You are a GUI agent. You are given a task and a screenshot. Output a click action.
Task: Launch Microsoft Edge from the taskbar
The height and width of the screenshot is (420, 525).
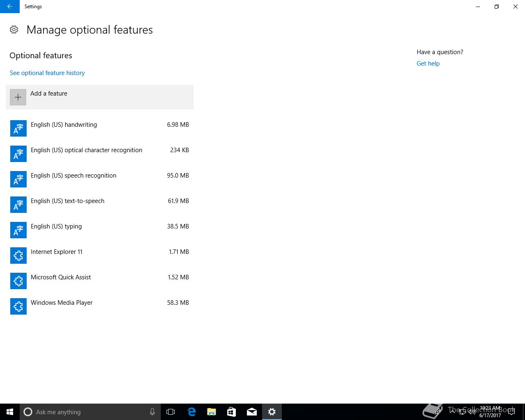191,412
